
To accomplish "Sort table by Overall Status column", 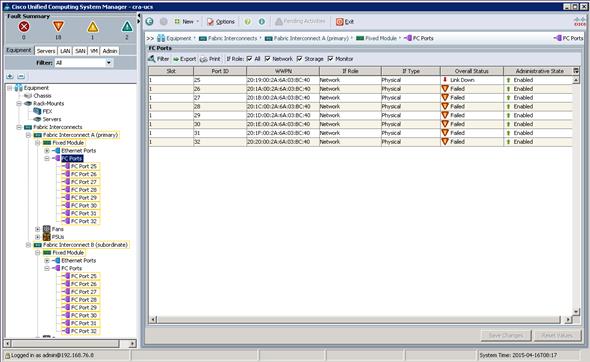I will pos(472,71).
